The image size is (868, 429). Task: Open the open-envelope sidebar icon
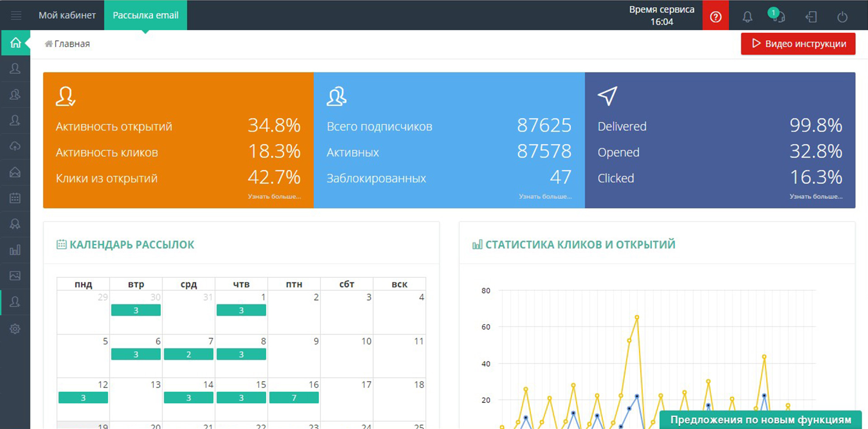coord(15,172)
